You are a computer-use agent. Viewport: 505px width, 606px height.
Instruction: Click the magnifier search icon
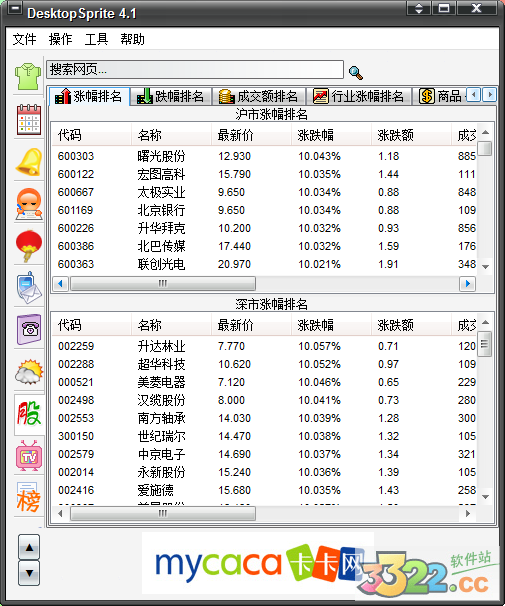[x=355, y=72]
